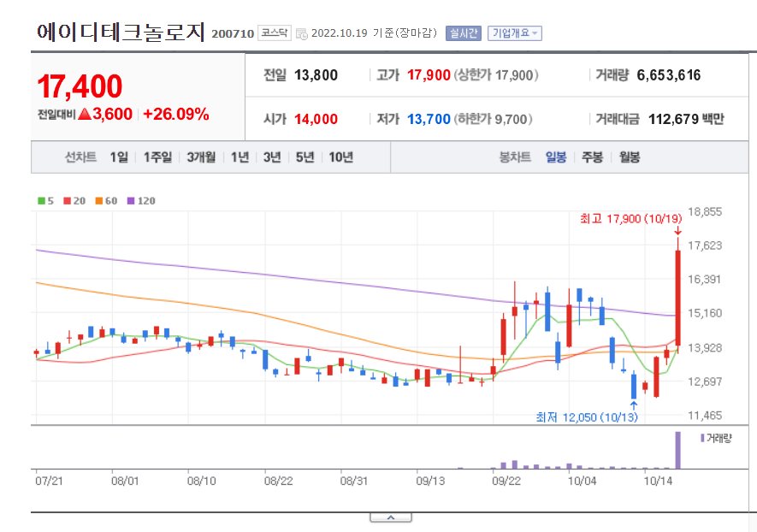This screenshot has width=757, height=532.
Task: Click the 10/14 date label on axis
Action: point(658,481)
